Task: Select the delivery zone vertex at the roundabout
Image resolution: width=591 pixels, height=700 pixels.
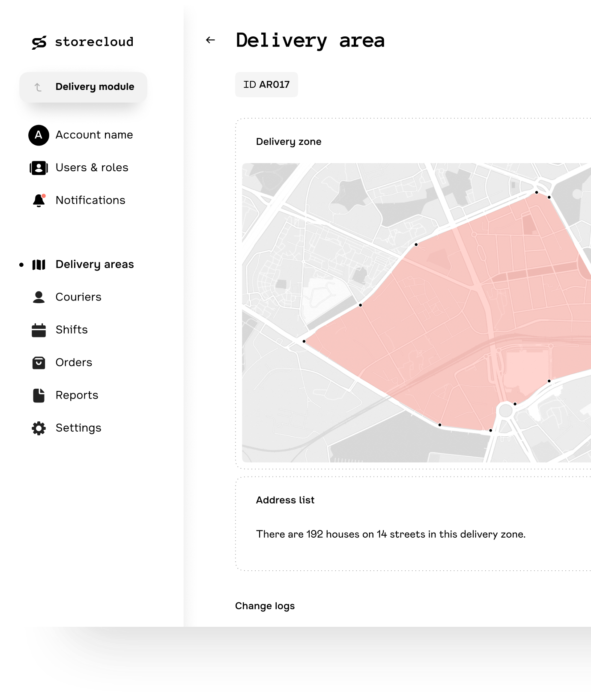Action: 515,404
